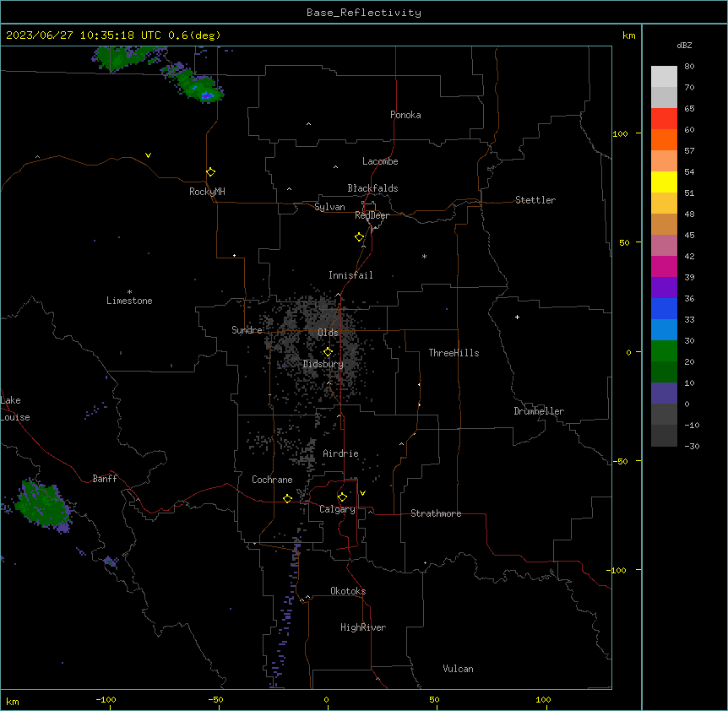This screenshot has width=728, height=711.
Task: Click the white plus marker north of Drumheller
Action: pos(517,317)
